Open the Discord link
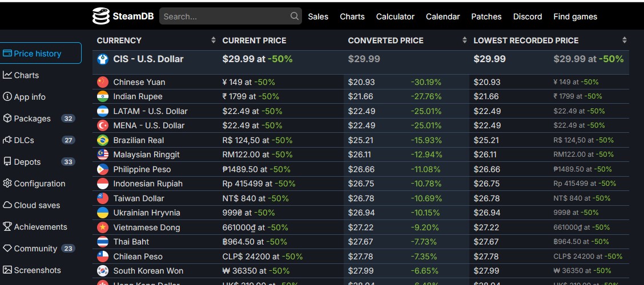This screenshot has height=285, width=644. coord(528,17)
